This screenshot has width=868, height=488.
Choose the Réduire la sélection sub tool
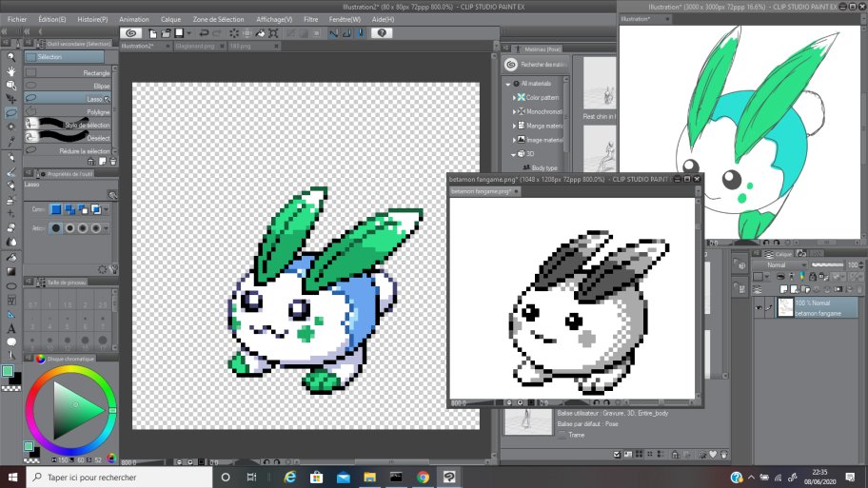(68, 151)
